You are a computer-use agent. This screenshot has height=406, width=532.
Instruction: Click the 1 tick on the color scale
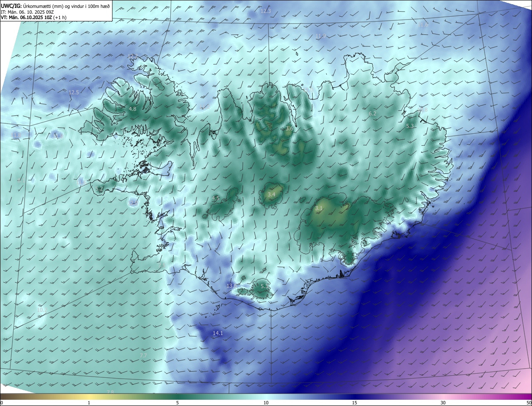pyautogui.click(x=89, y=403)
